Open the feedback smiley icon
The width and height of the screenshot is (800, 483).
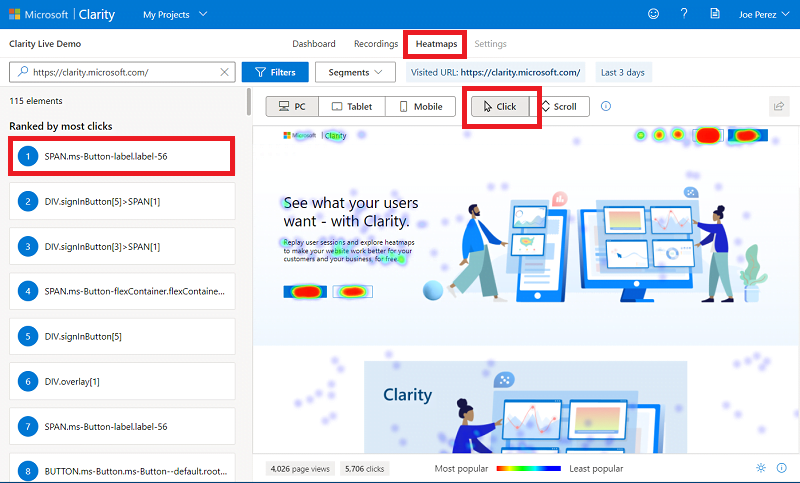[653, 14]
